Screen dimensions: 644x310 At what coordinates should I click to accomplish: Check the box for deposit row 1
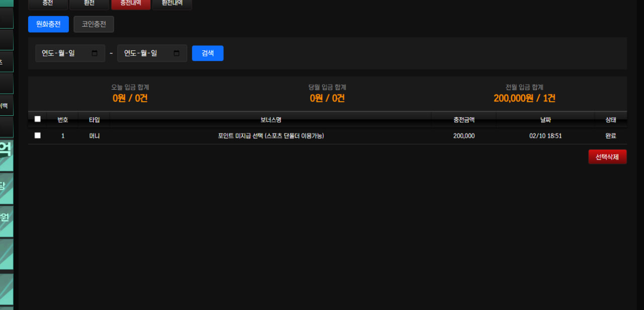tap(37, 135)
